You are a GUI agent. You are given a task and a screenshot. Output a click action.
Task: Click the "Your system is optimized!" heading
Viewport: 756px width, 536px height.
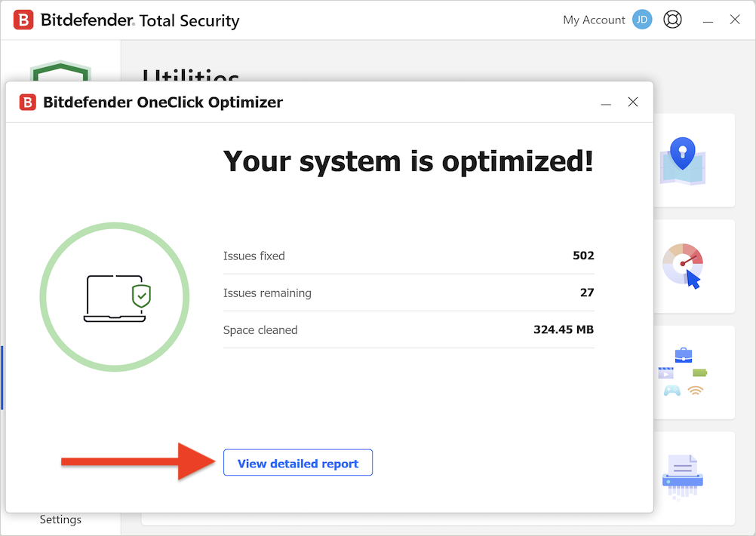click(408, 161)
